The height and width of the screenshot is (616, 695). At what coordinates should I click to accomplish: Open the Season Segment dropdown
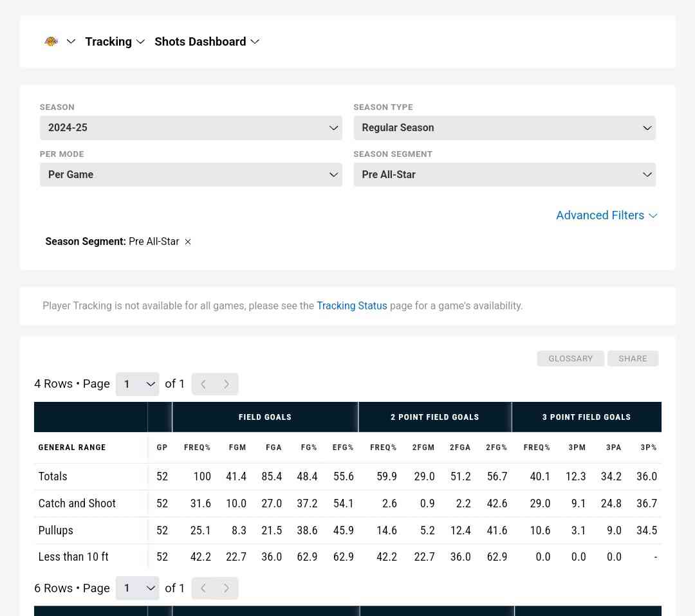point(504,175)
